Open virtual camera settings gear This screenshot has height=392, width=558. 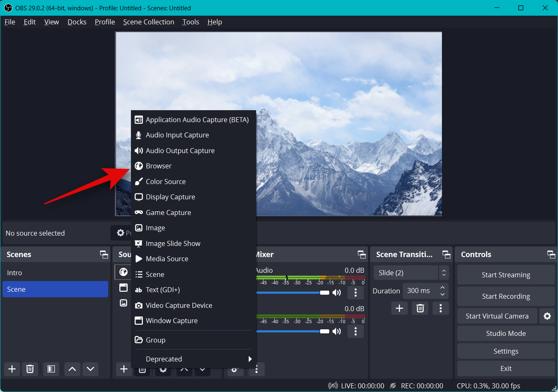tap(547, 316)
